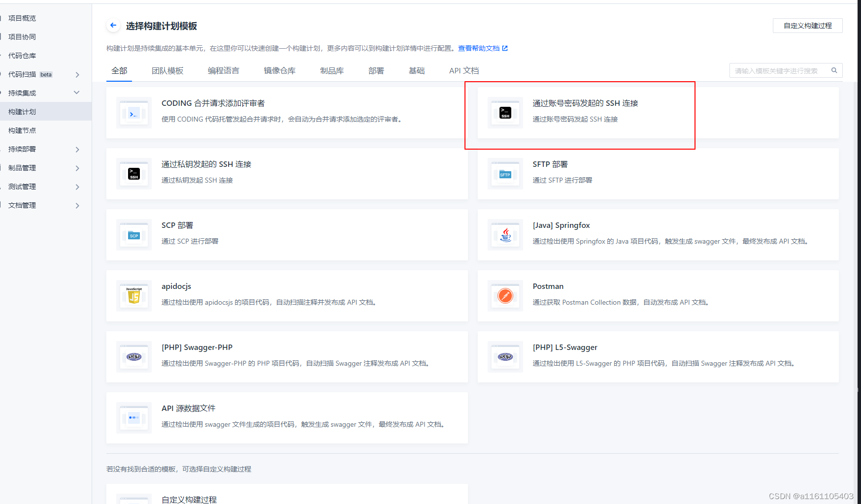Click the description 通过账号密码发起 SSH 连接
861x504 pixels.
tap(575, 119)
